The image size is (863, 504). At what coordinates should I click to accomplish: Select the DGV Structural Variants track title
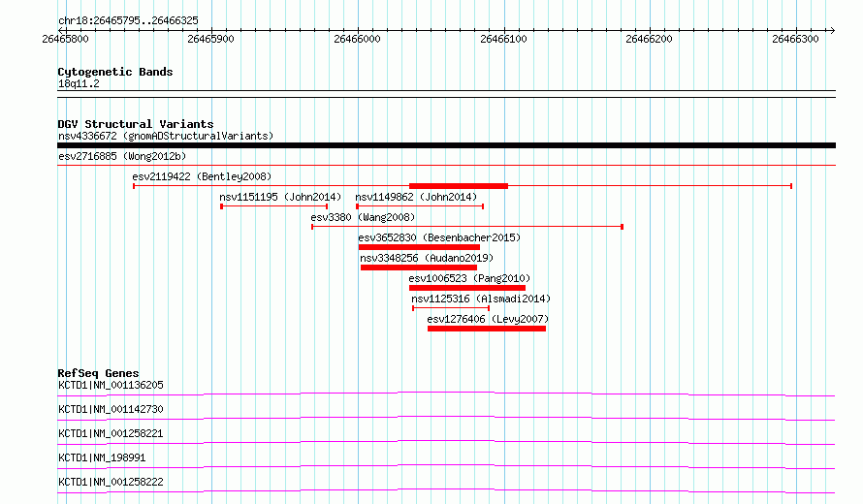(x=136, y=124)
